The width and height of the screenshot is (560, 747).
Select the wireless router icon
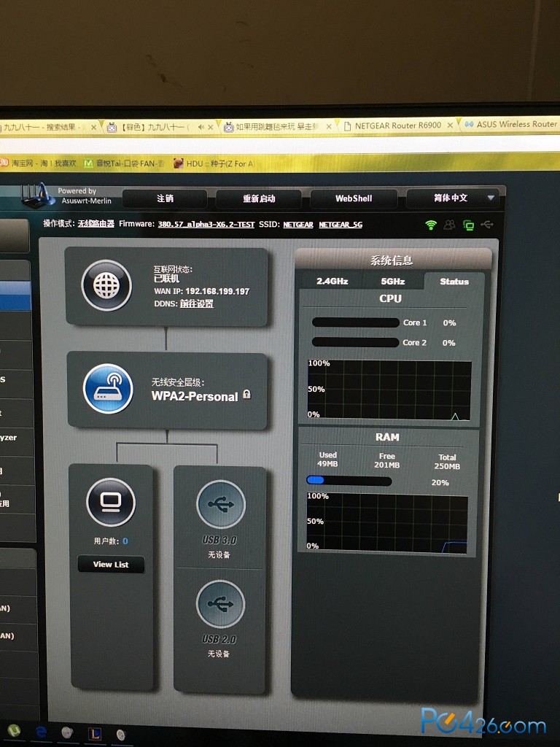tap(108, 389)
